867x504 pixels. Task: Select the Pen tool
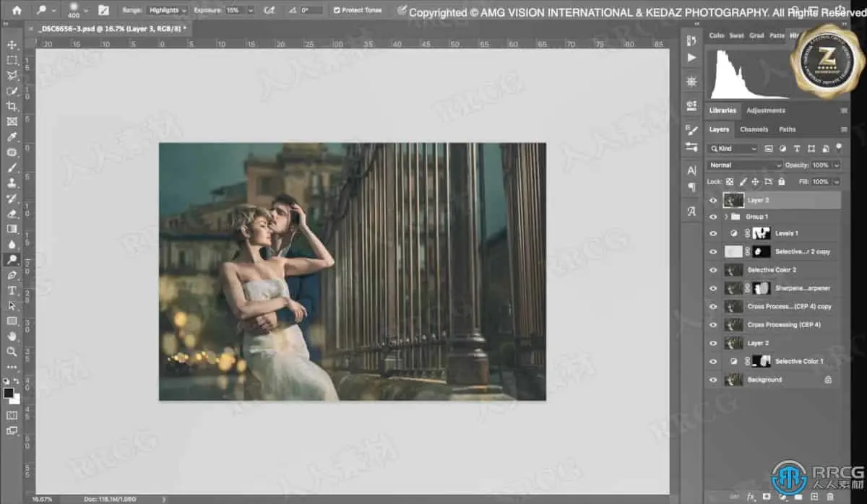[x=12, y=275]
